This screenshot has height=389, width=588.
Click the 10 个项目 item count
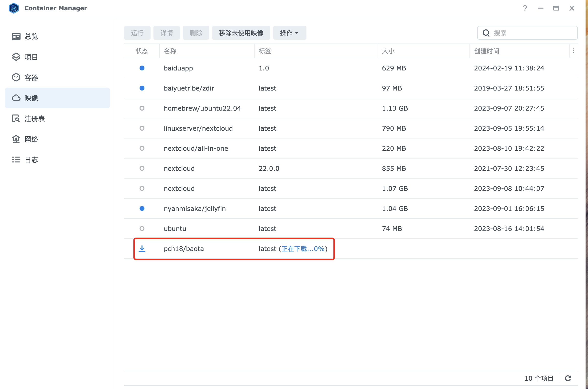(x=539, y=378)
